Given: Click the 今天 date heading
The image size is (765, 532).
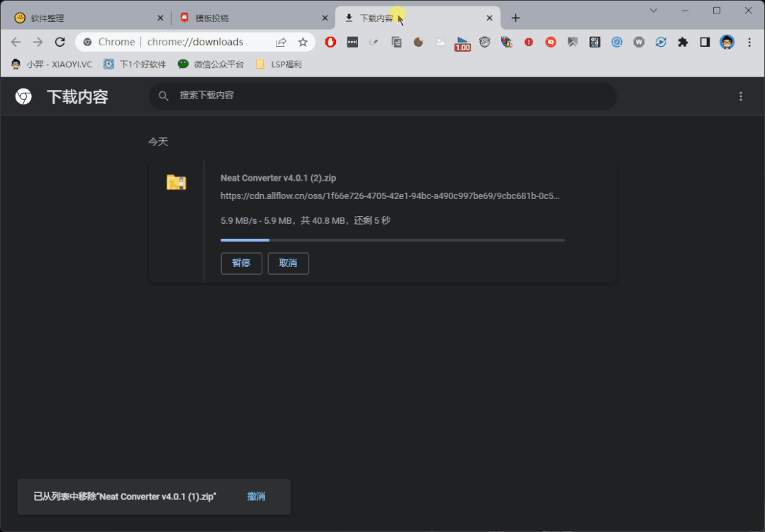Looking at the screenshot, I should click(158, 142).
